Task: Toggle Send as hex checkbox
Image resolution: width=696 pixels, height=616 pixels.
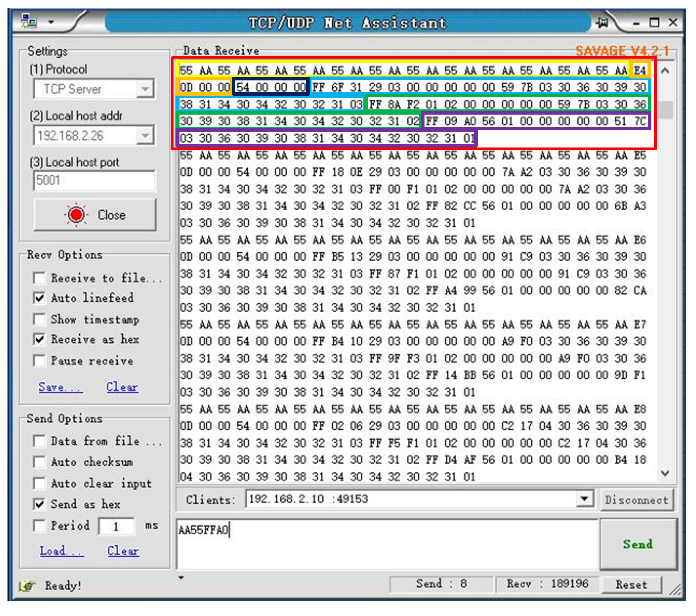Action: 39,504
